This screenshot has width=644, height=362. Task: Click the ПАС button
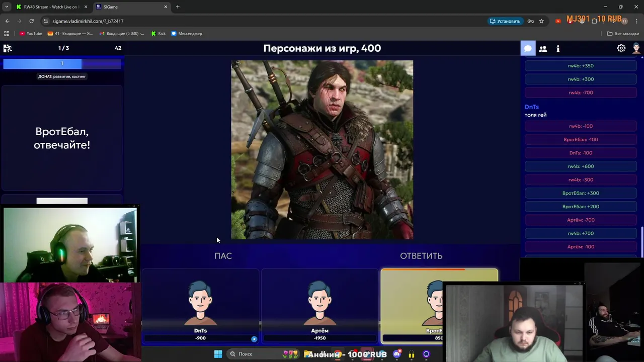point(223,256)
